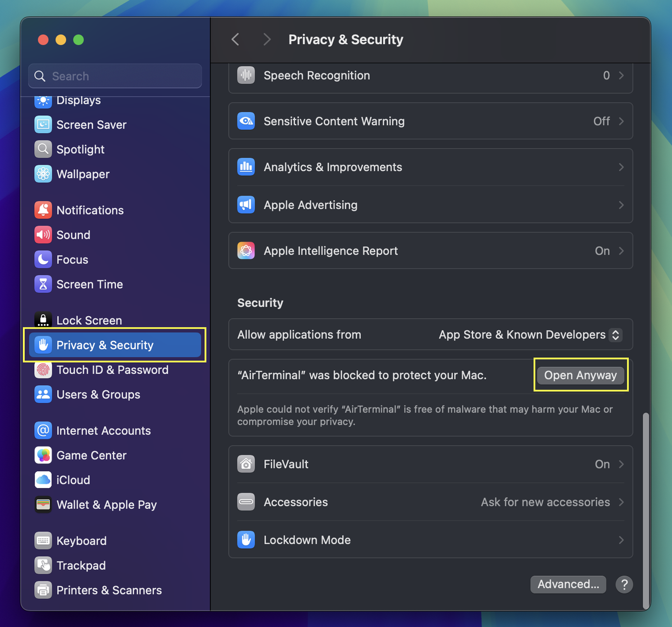
Task: Click the Game Center bubbles icon
Action: (43, 455)
